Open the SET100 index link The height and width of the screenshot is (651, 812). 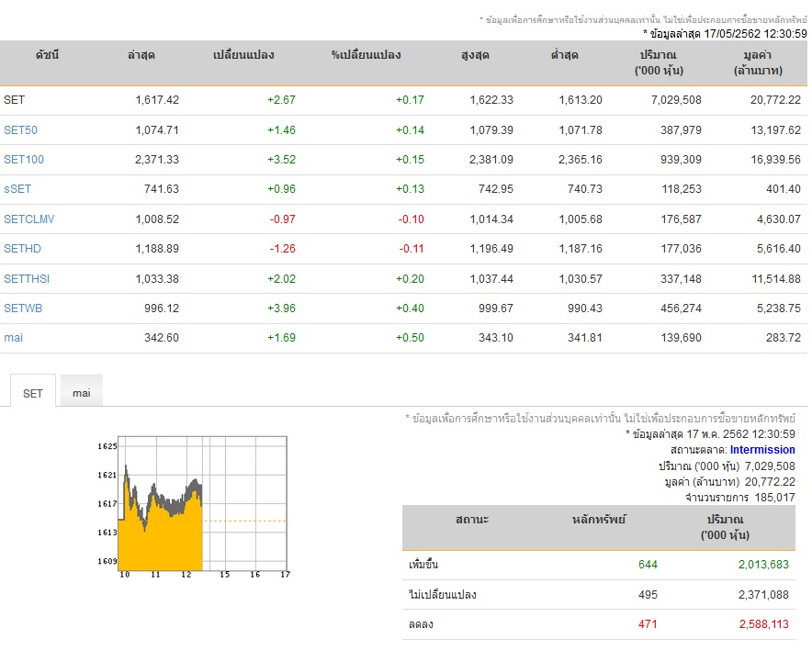point(24,160)
